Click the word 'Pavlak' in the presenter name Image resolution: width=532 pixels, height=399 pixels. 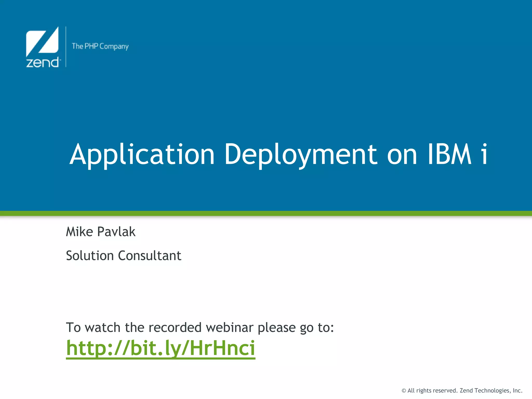point(116,231)
